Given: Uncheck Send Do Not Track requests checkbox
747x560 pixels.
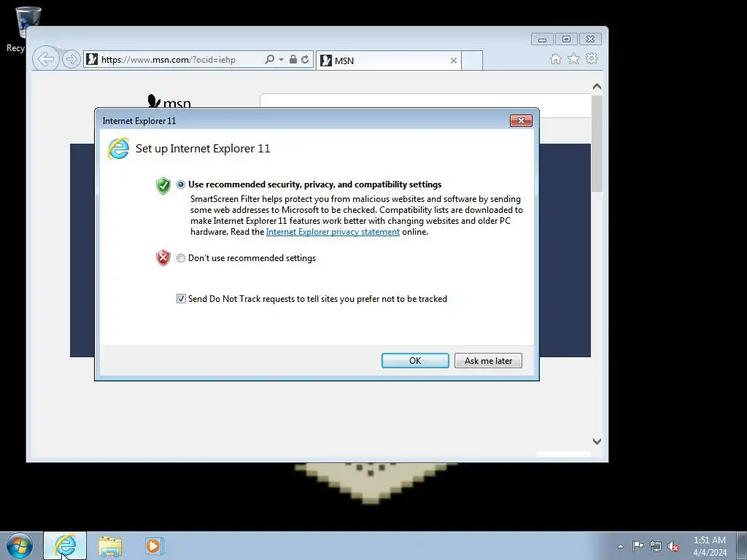Looking at the screenshot, I should [181, 298].
